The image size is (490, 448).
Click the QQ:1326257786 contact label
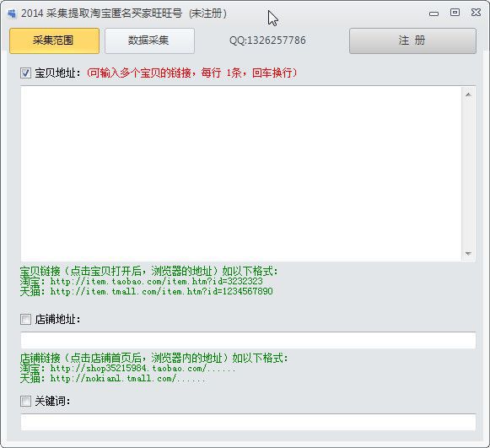(267, 40)
